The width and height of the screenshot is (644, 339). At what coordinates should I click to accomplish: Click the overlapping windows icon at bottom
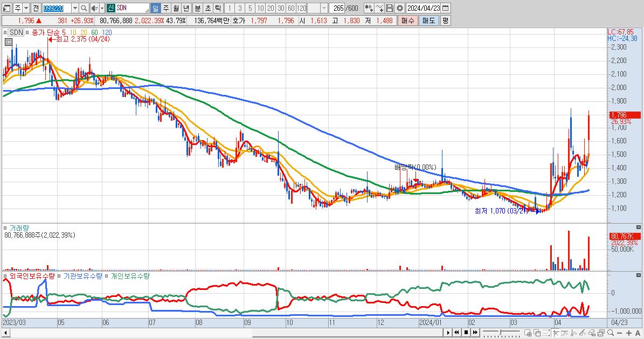537,333
